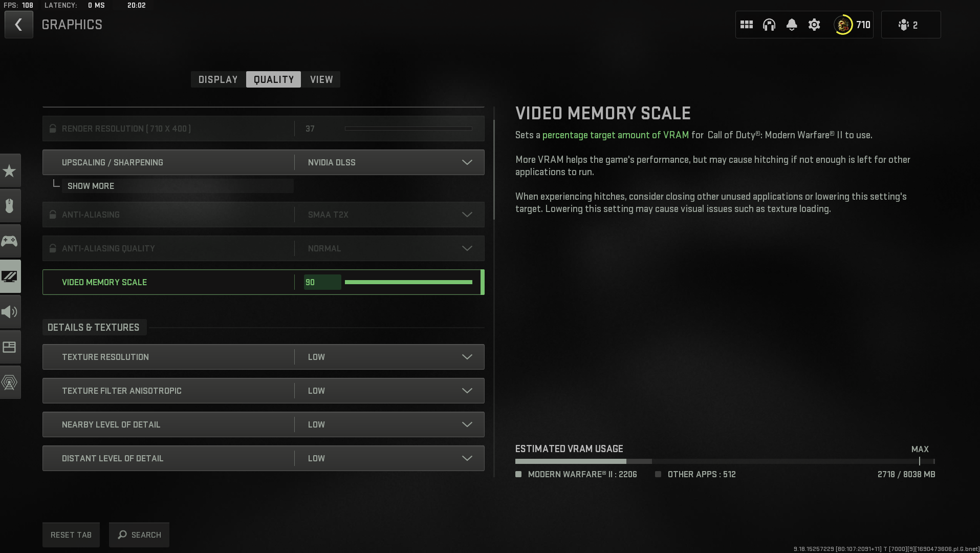This screenshot has height=553, width=980.
Task: Click the FPS counter readout
Action: (x=18, y=5)
